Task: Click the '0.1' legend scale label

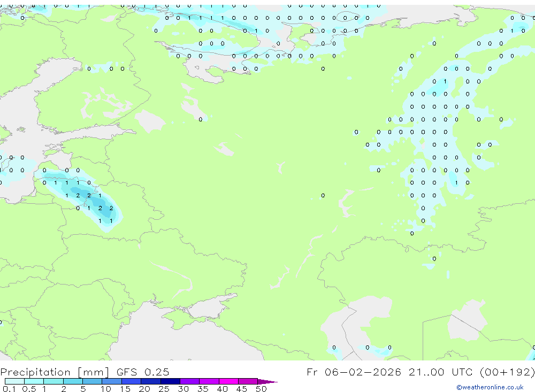Action: (9, 389)
